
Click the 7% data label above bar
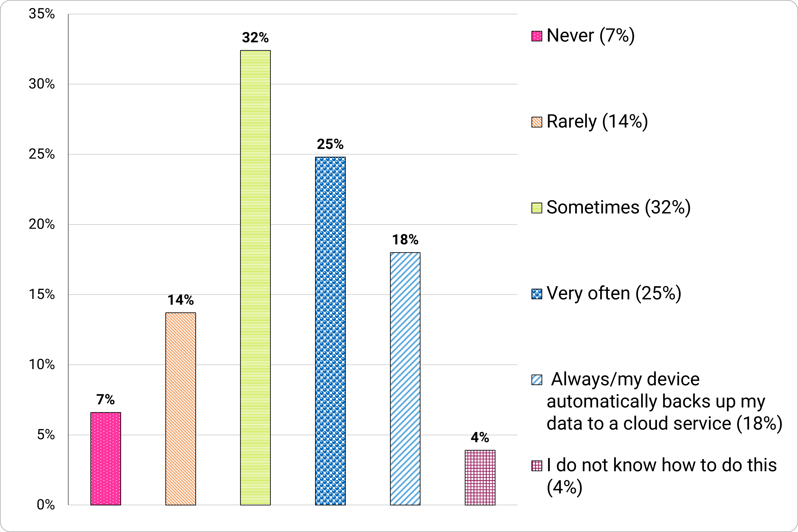coord(106,400)
